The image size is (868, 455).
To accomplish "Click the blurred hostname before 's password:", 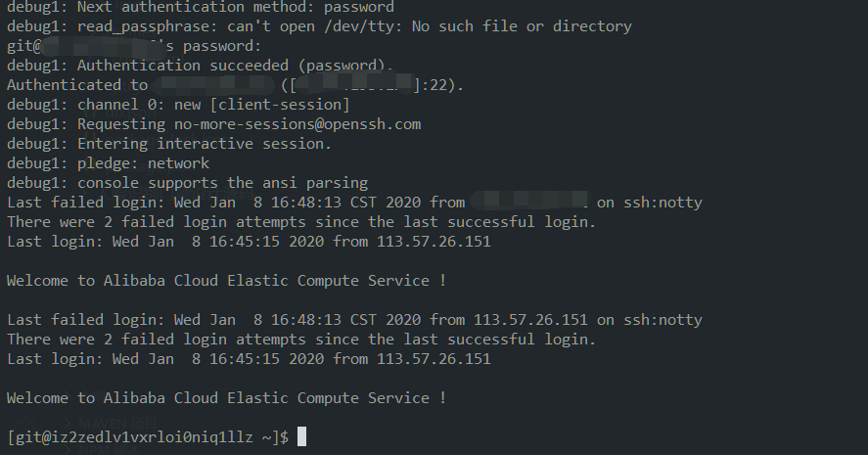I will tap(104, 47).
